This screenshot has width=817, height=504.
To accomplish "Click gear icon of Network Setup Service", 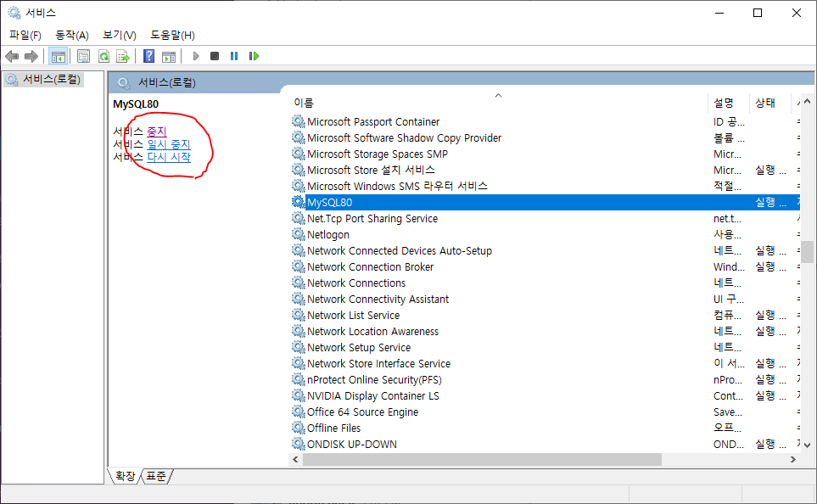I will (298, 347).
